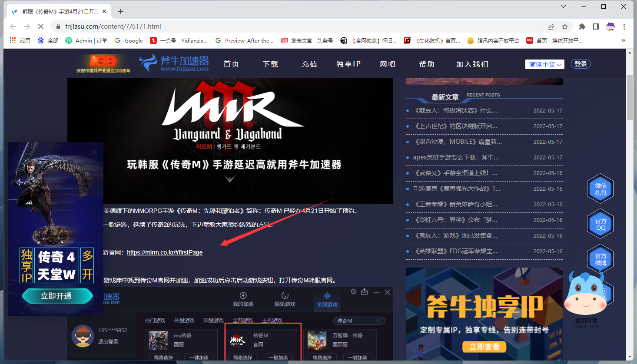Stop loading the page
637x364 pixels.
pos(40,26)
